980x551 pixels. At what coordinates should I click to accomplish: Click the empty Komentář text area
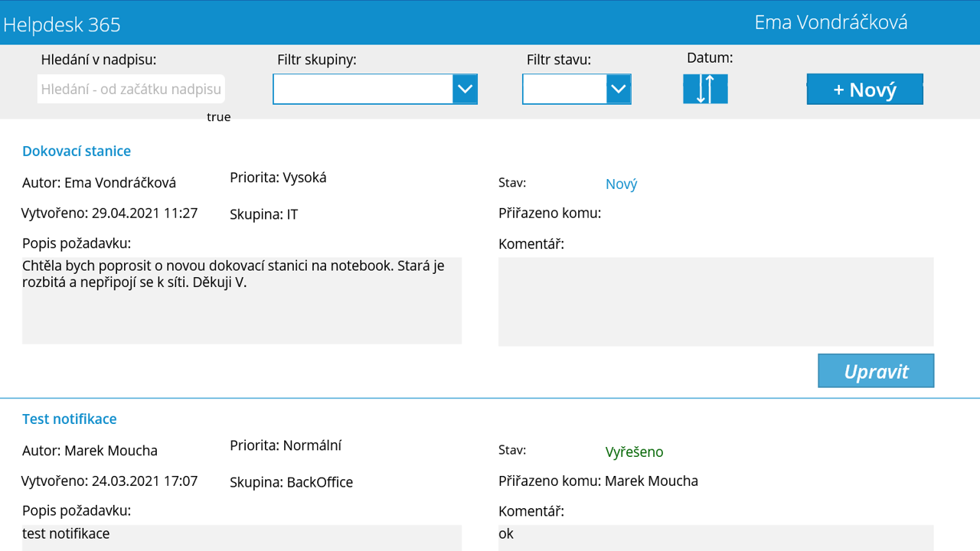point(716,302)
